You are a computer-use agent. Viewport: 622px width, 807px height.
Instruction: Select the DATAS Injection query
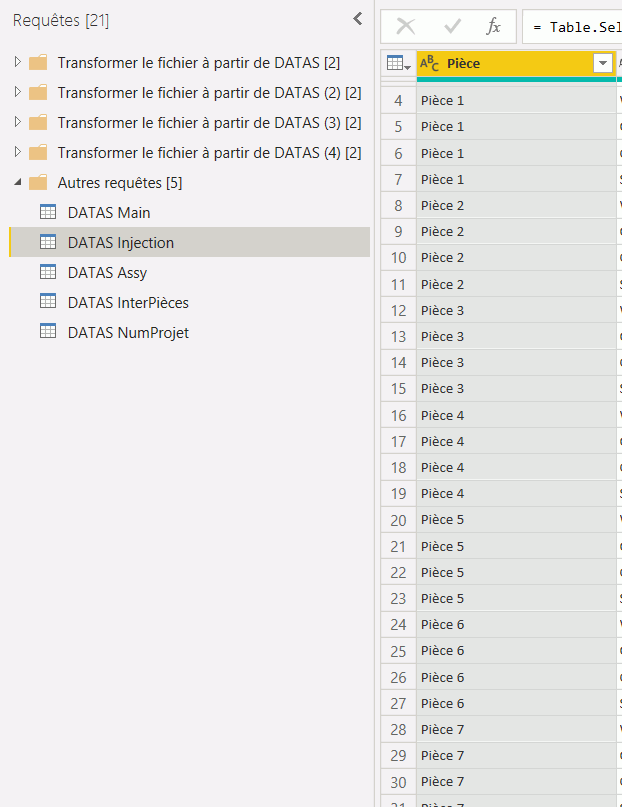[189, 242]
